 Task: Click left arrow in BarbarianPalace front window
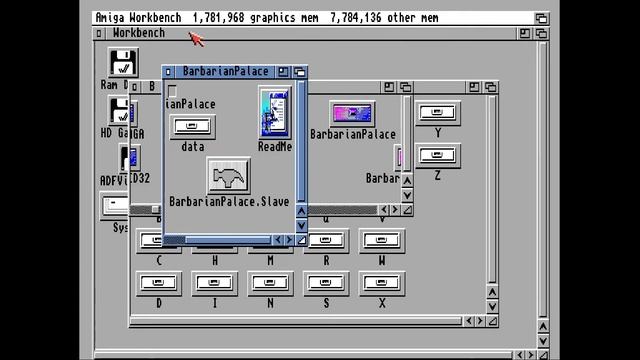tap(278, 240)
